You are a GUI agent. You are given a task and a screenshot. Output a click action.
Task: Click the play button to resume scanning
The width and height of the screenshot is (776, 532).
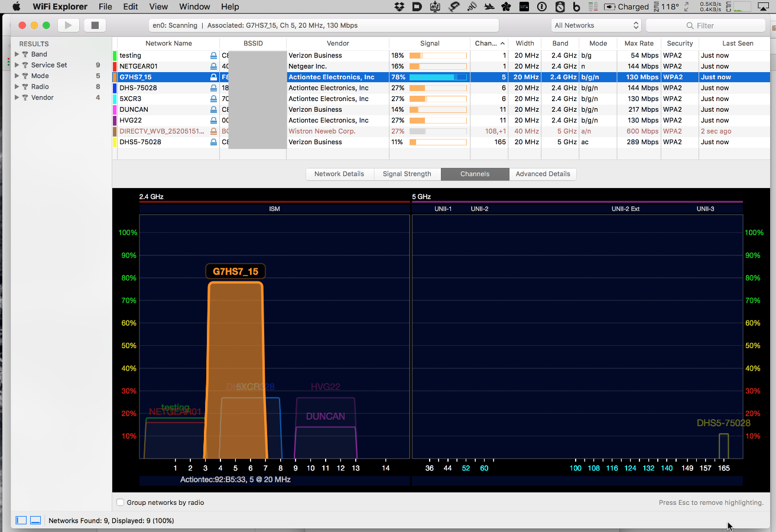tap(68, 25)
